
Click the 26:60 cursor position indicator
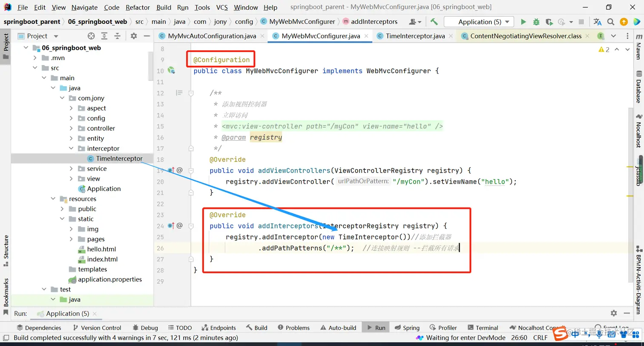click(519, 338)
